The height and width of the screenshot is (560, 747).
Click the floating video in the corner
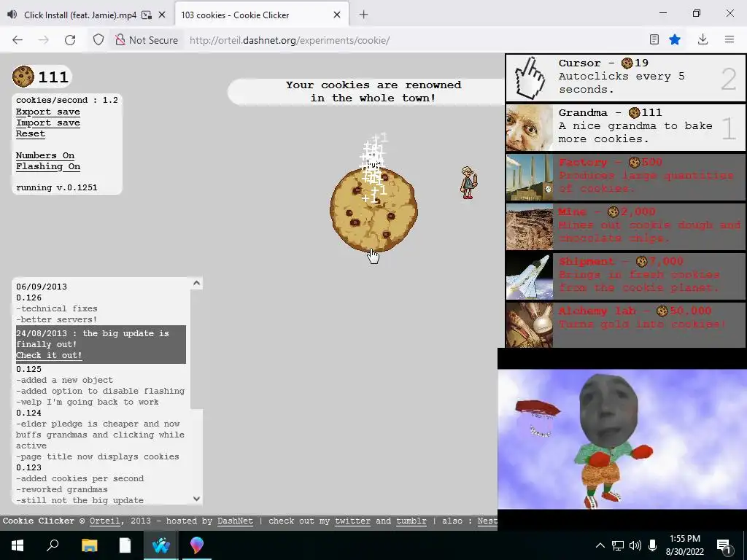pos(622,438)
